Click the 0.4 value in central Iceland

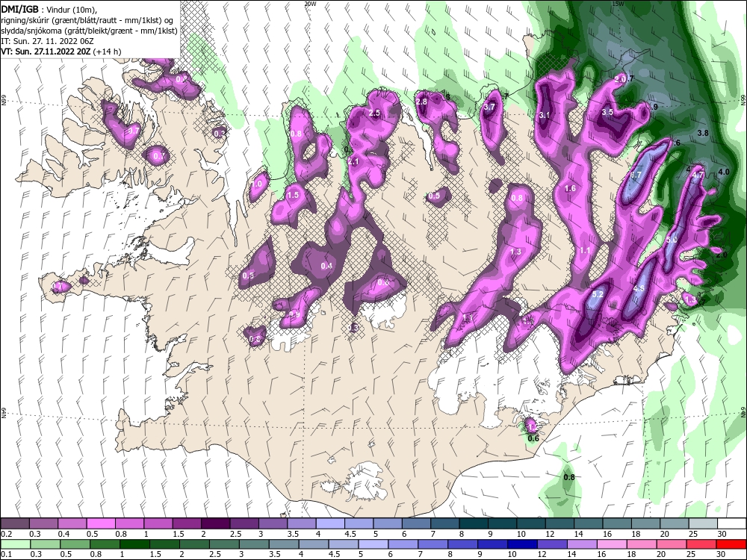(x=326, y=266)
